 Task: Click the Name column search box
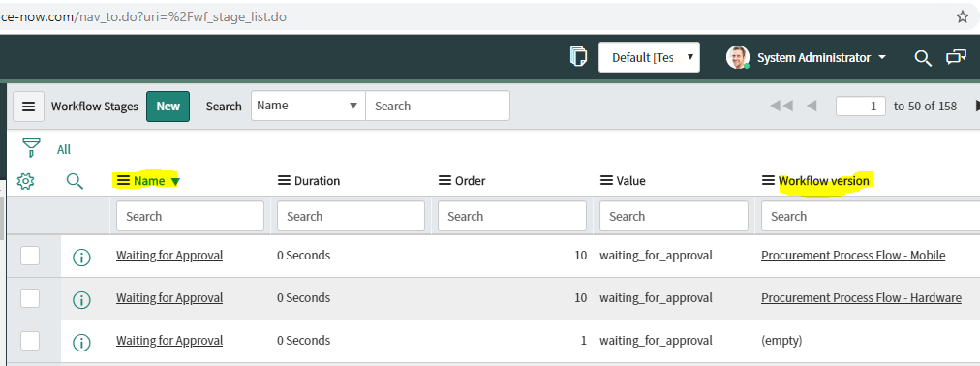(x=190, y=216)
